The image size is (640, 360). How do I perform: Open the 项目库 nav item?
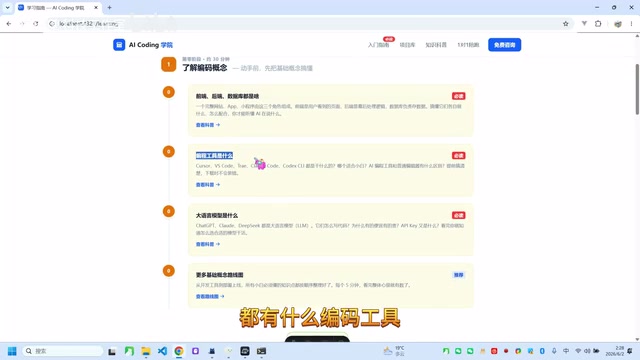point(407,45)
